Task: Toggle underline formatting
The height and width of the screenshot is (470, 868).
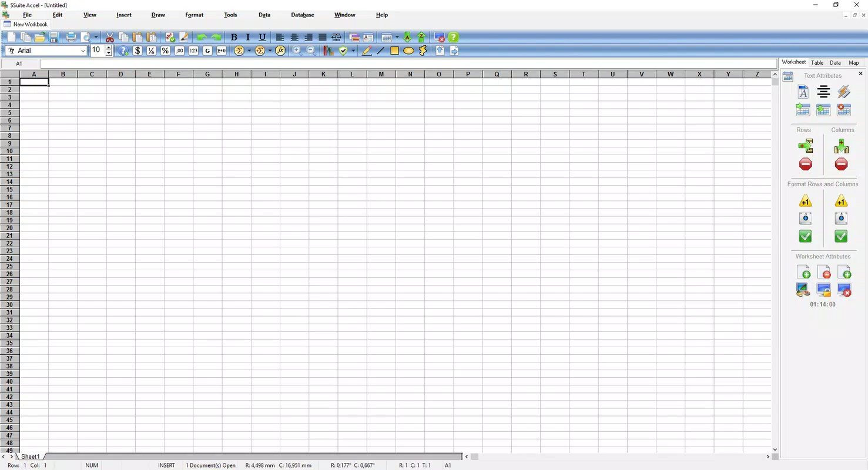Action: coord(262,37)
